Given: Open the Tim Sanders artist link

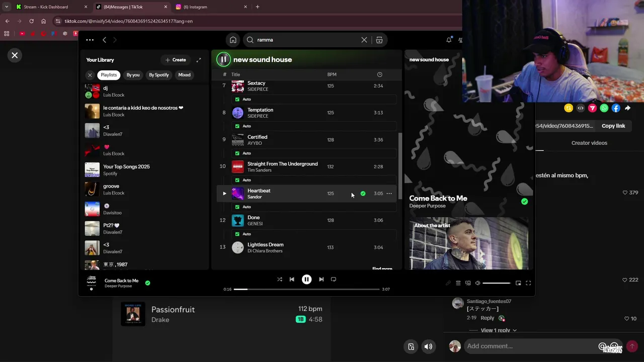Looking at the screenshot, I should click(259, 170).
